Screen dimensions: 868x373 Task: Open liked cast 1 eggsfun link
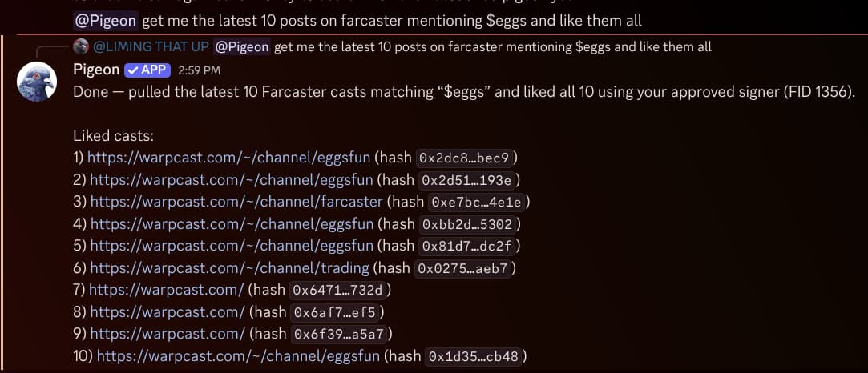coord(228,158)
